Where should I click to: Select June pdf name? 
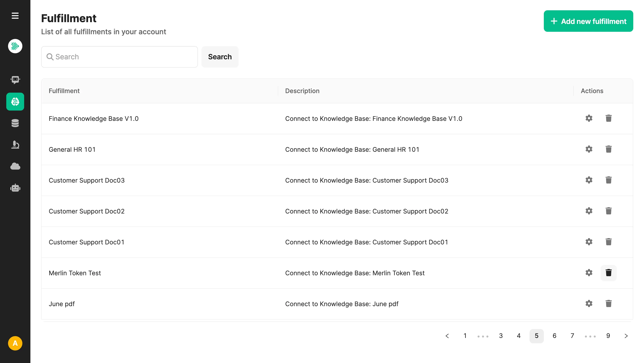click(62, 304)
